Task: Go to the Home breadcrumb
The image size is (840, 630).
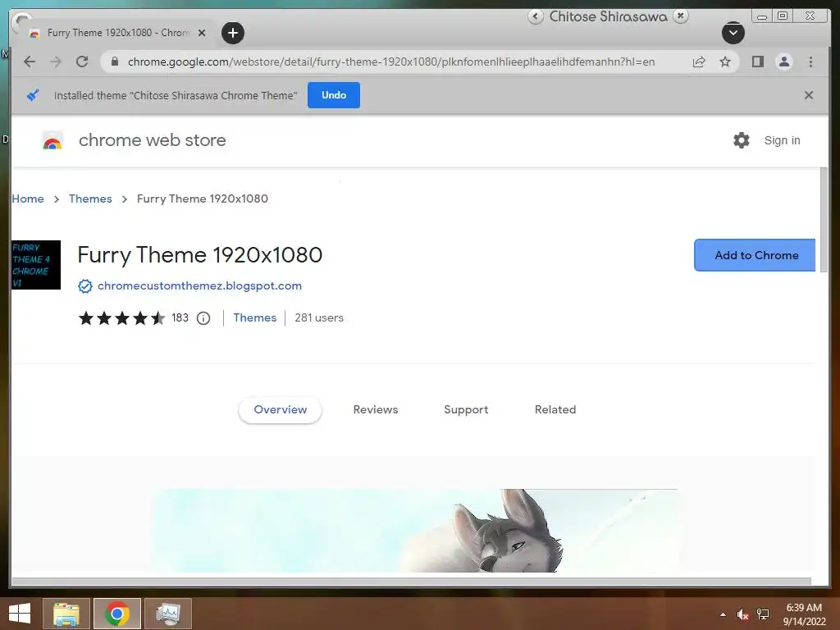Action: (x=28, y=199)
